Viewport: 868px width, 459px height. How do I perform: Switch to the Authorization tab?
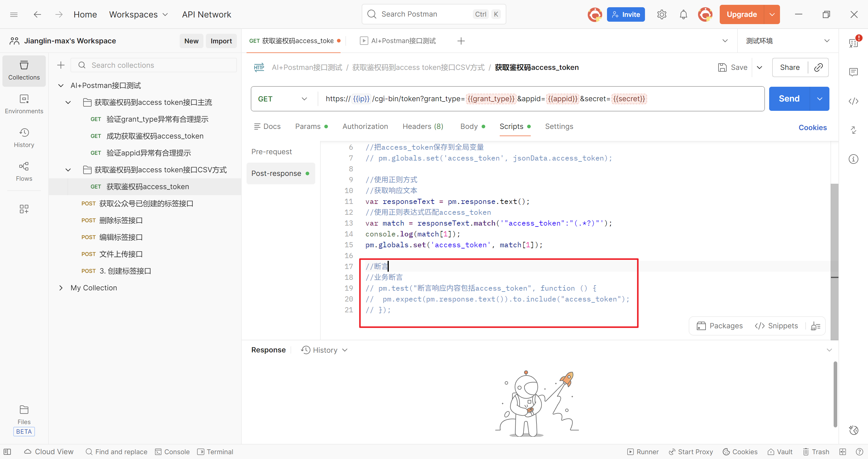point(365,126)
